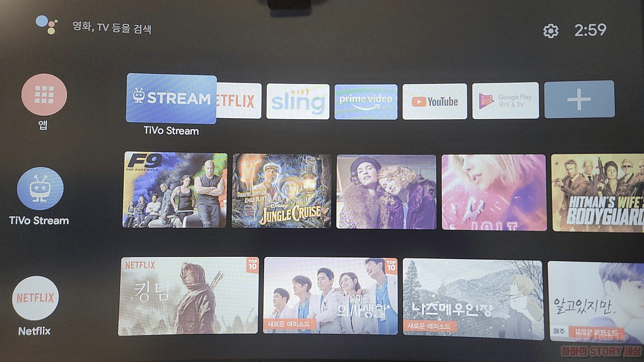This screenshot has height=362, width=644.
Task: Select the TiVo Stream channel icon in sidebar
Action: coord(40,189)
